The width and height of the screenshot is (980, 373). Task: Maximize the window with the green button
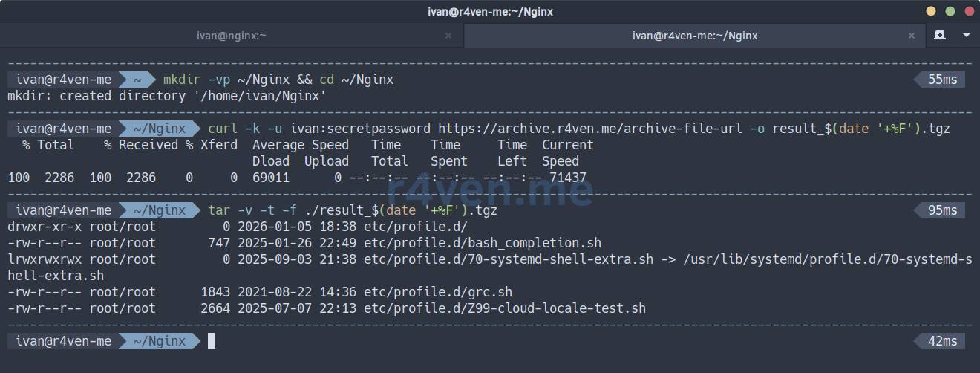[950, 11]
